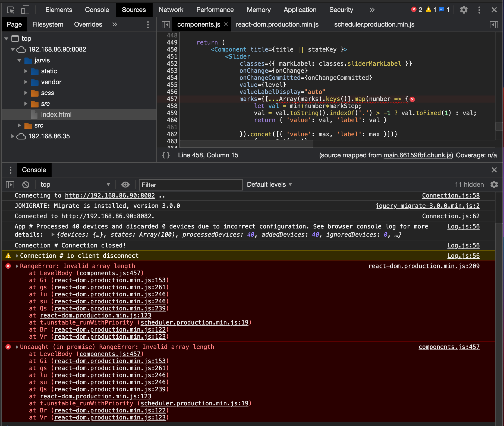Open components.js:457 link right of Uncaught error

(449, 347)
